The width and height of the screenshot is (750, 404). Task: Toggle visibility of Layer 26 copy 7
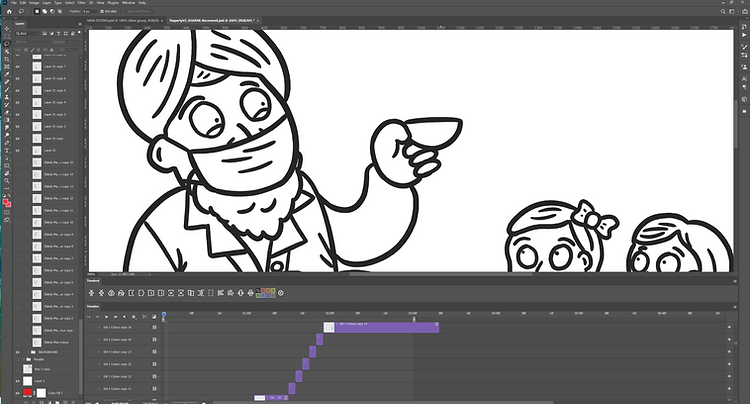tap(18, 66)
